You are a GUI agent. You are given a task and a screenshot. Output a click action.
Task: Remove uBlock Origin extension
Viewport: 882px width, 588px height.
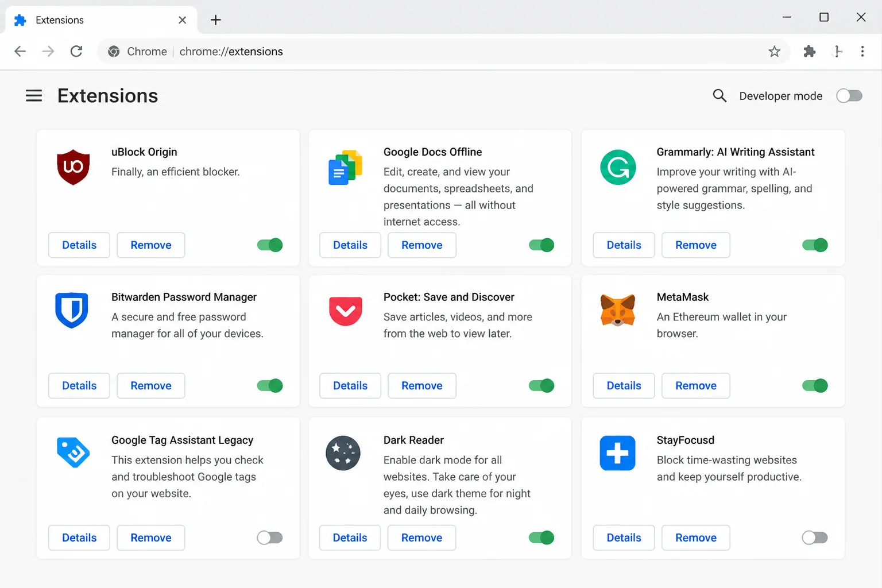click(151, 245)
